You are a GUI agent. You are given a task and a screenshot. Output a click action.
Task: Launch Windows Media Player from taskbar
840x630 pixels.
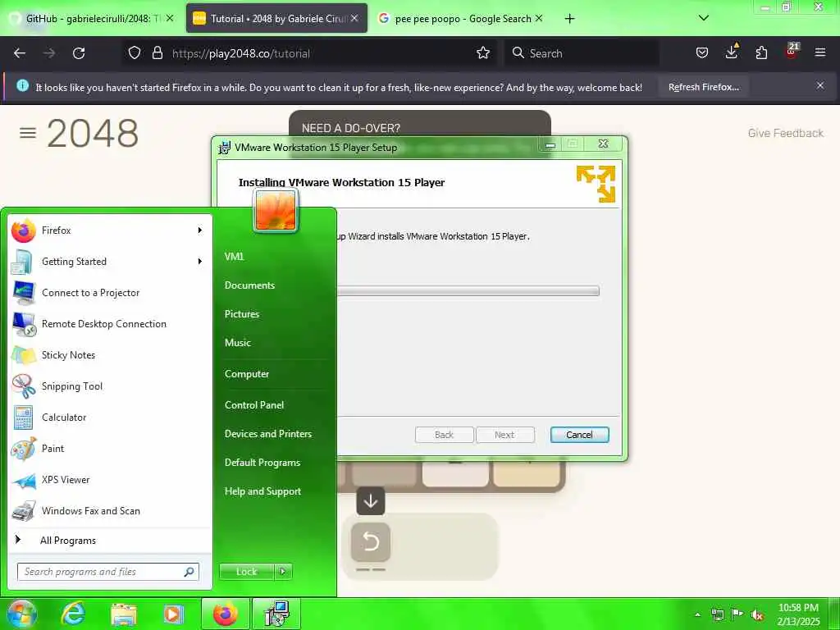pos(173,614)
